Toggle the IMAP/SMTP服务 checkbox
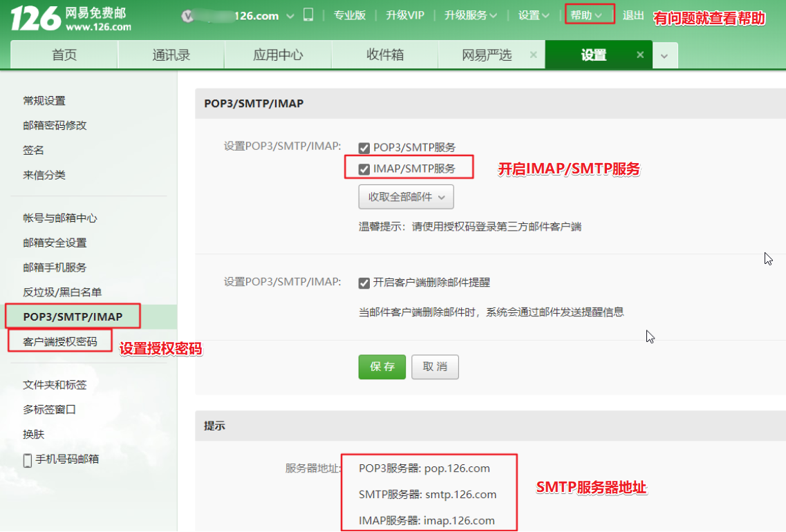786x532 pixels. point(364,169)
